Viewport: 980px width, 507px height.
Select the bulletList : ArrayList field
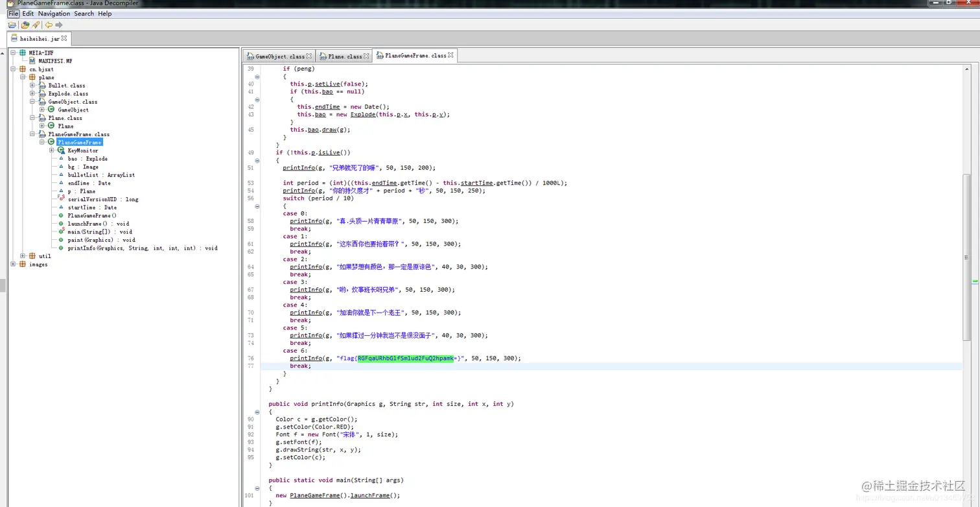pos(101,175)
